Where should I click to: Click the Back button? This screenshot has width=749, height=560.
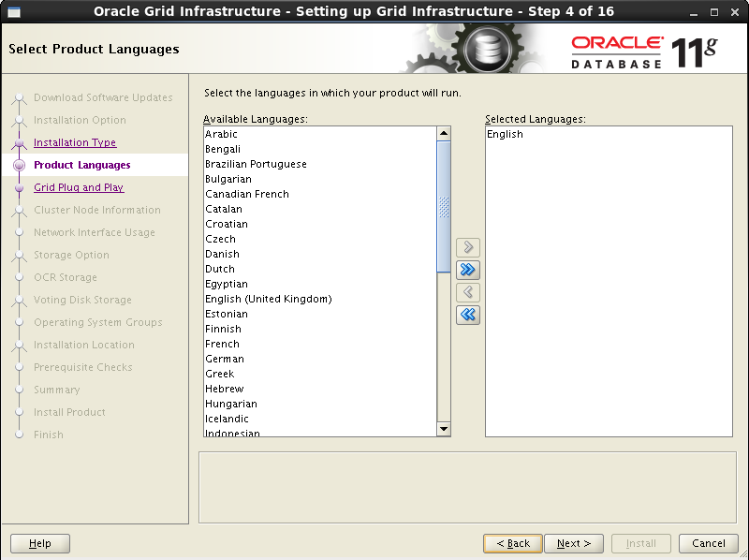click(513, 543)
